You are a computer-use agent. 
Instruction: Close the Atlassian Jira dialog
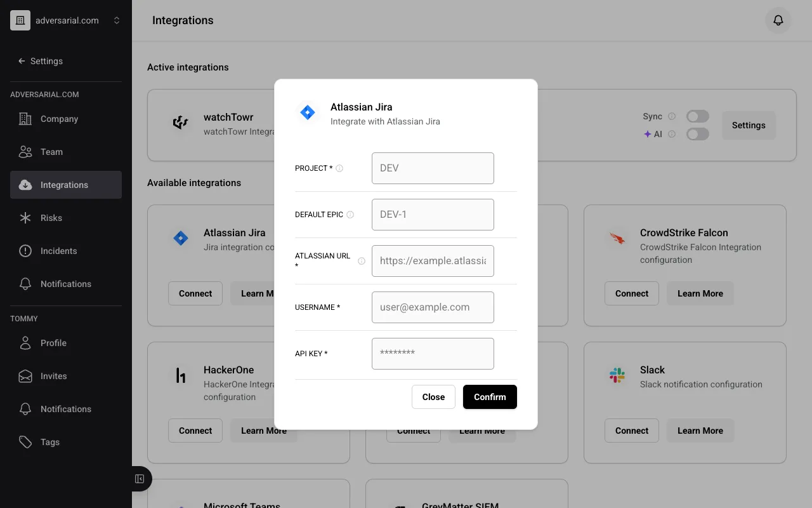(433, 397)
